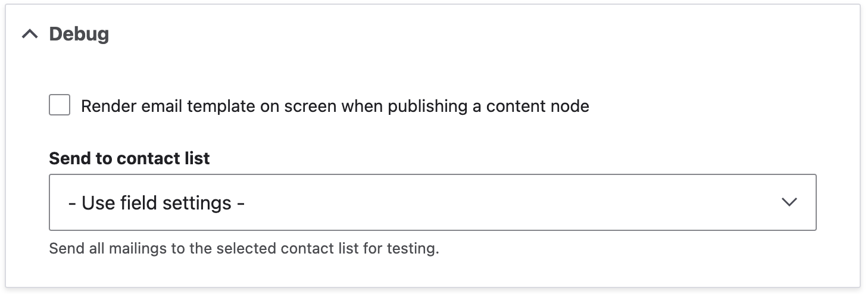Click 'publishing a content node' checkbox label text
This screenshot has height=294, width=868.
[x=488, y=107]
